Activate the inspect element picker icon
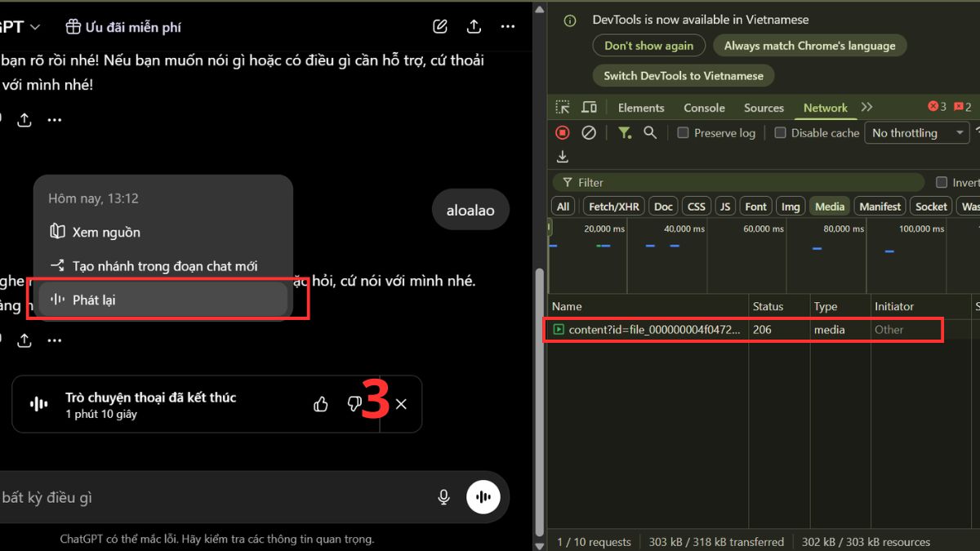980x551 pixels. 563,107
